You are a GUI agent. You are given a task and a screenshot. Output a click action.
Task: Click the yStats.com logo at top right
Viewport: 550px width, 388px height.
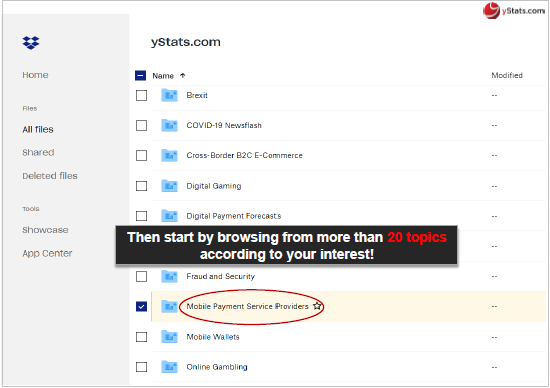tap(514, 10)
